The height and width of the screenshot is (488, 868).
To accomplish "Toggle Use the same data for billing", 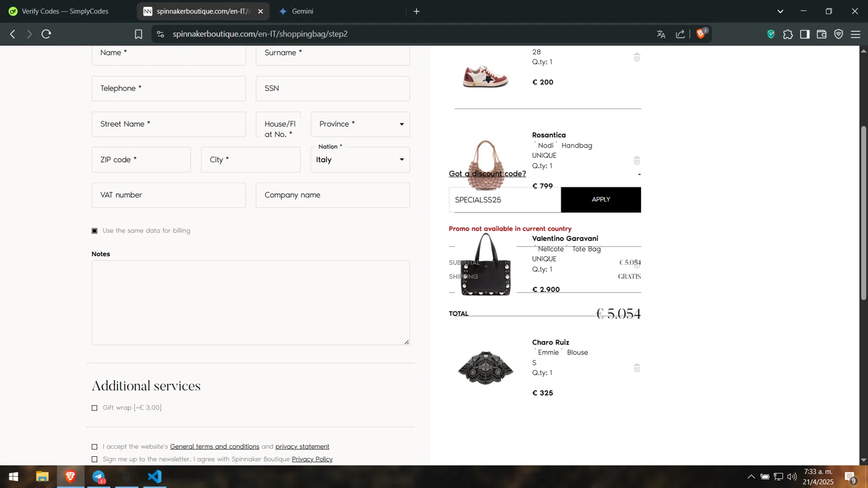I will point(94,231).
